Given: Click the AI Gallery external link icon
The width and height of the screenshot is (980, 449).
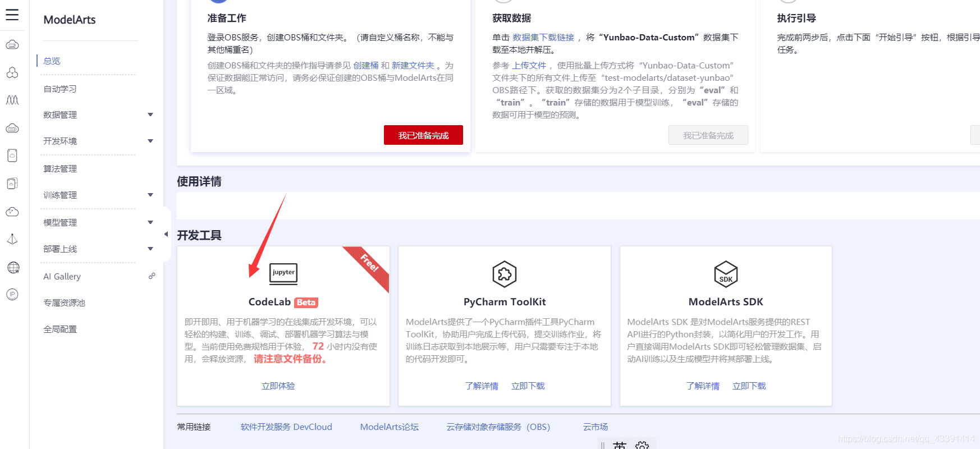Looking at the screenshot, I should (152, 276).
